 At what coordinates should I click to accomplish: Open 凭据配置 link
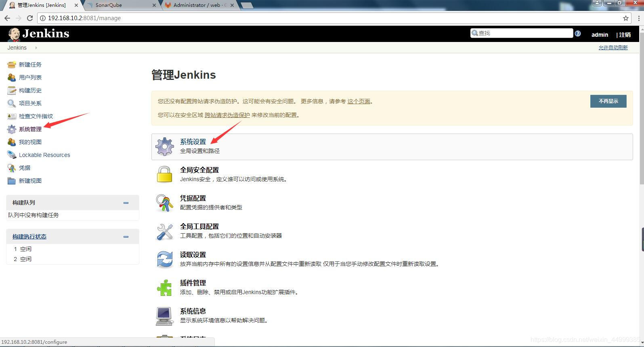coord(193,198)
